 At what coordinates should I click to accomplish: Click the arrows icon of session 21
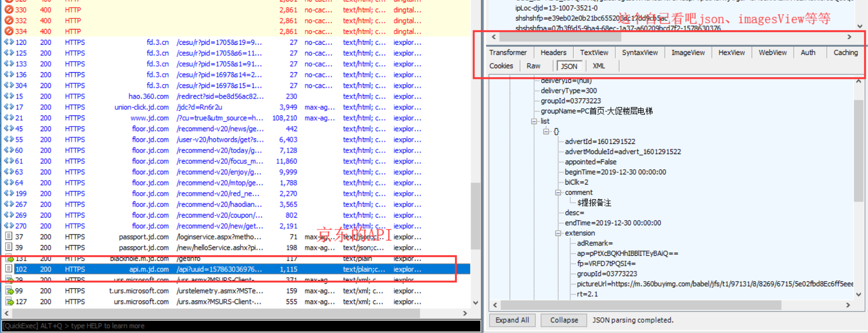pyautogui.click(x=9, y=118)
